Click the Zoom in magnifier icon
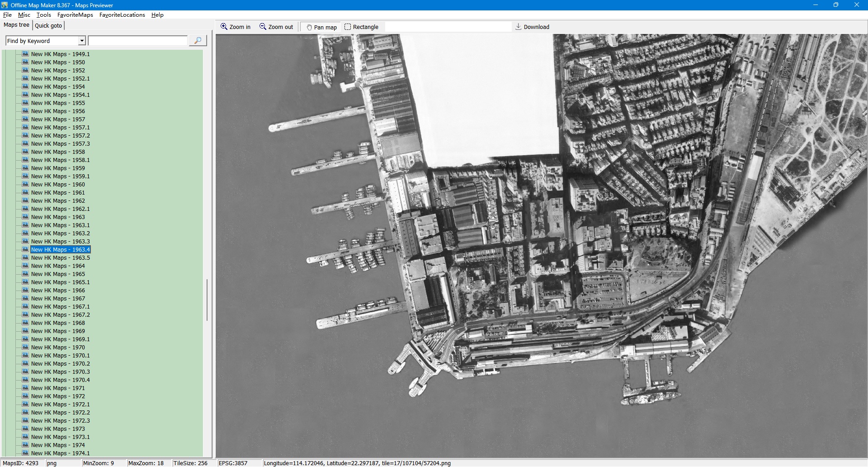The image size is (868, 467). [224, 27]
